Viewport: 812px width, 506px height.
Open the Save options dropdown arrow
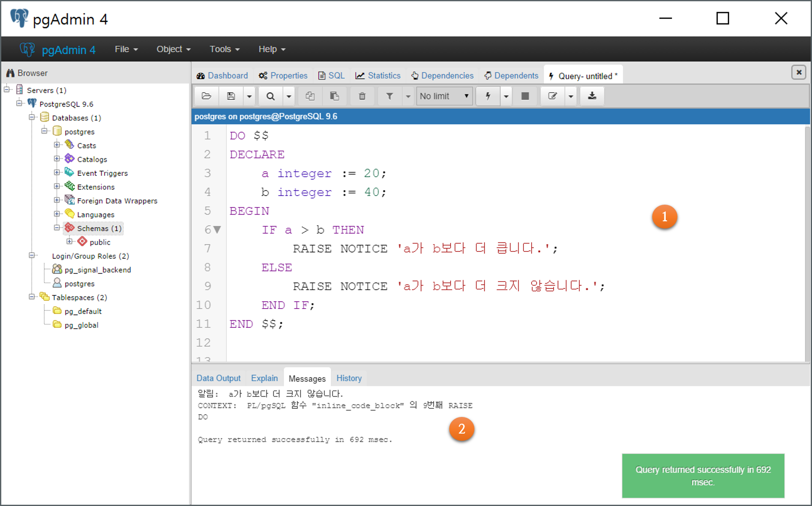pos(249,96)
